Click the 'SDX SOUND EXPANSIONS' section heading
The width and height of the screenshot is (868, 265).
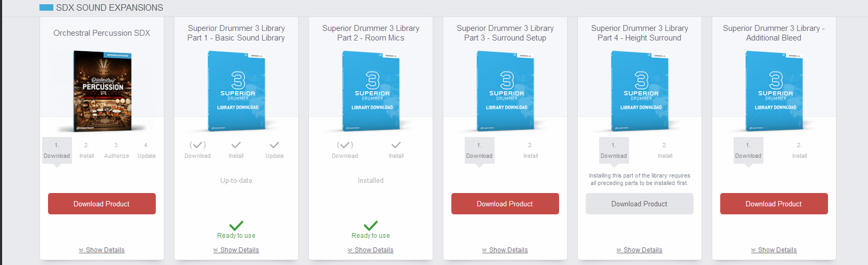pos(110,7)
